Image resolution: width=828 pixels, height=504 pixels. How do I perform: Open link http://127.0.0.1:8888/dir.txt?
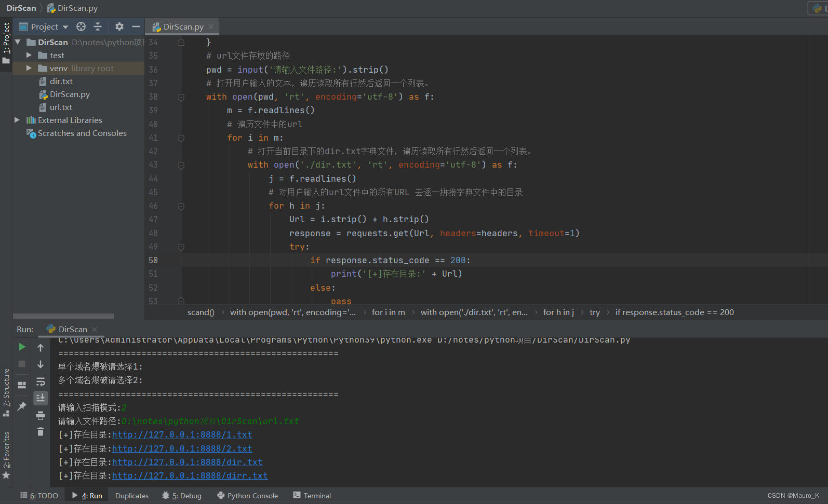point(187,462)
